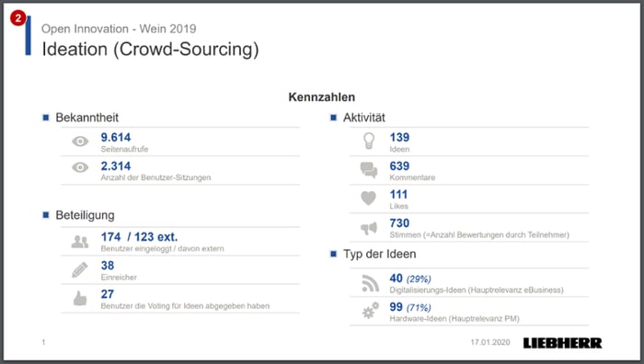Viewport: 644px width, 364px height.
Task: Click the slide title Ideation (Crowd-Sourcing)
Action: coord(150,50)
